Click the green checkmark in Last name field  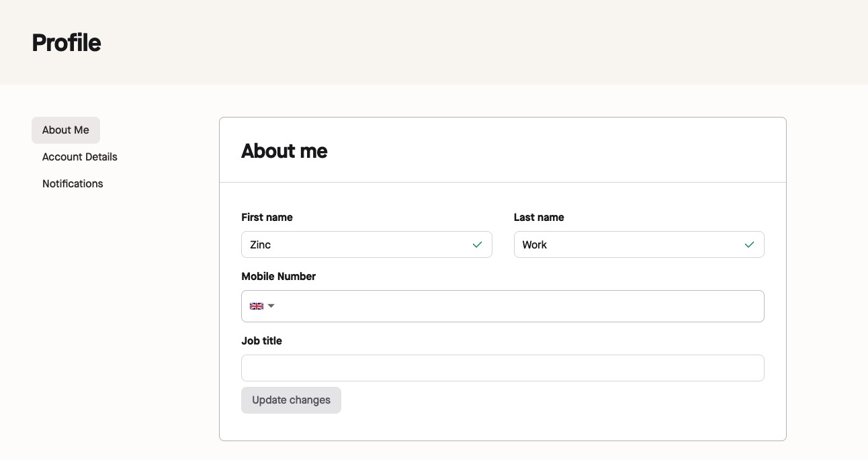click(749, 245)
